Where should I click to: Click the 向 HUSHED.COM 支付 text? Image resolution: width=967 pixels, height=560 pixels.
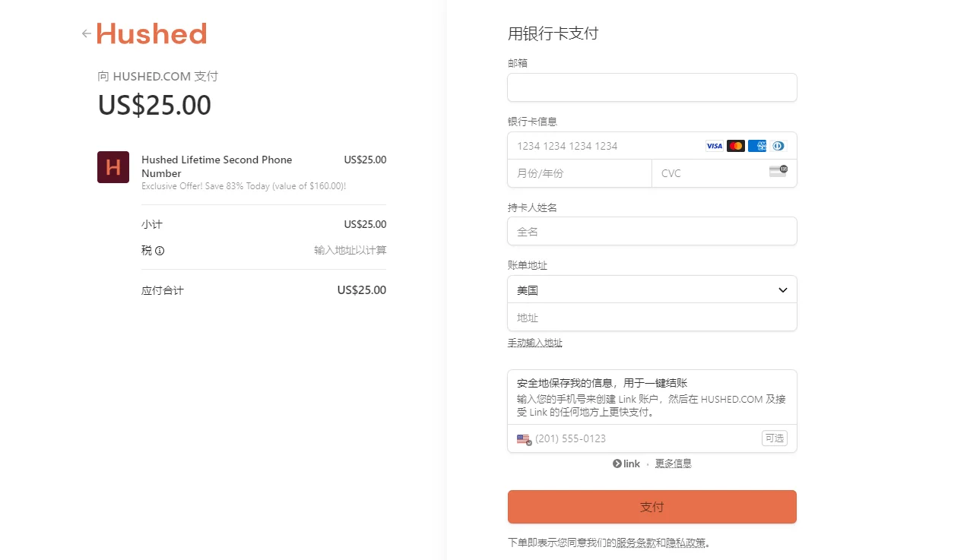tap(158, 76)
